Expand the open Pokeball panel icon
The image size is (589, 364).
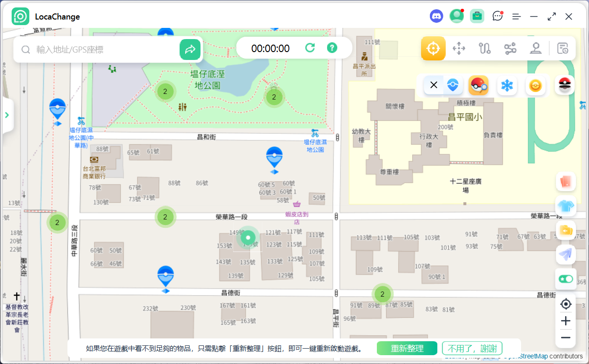click(x=565, y=85)
